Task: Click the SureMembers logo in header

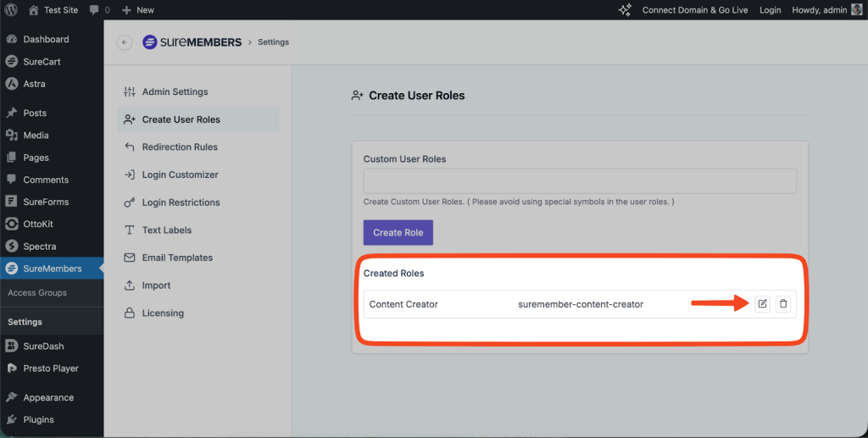Action: [x=192, y=42]
